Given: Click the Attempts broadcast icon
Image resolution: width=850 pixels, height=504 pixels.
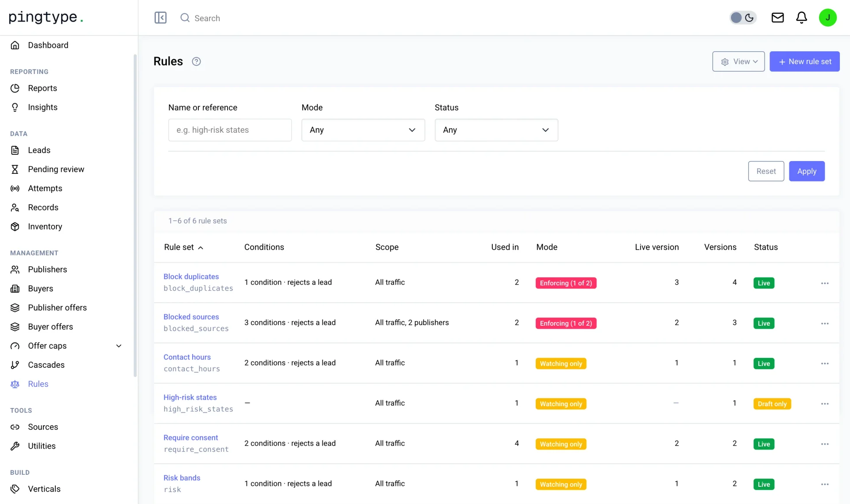Looking at the screenshot, I should pos(15,188).
